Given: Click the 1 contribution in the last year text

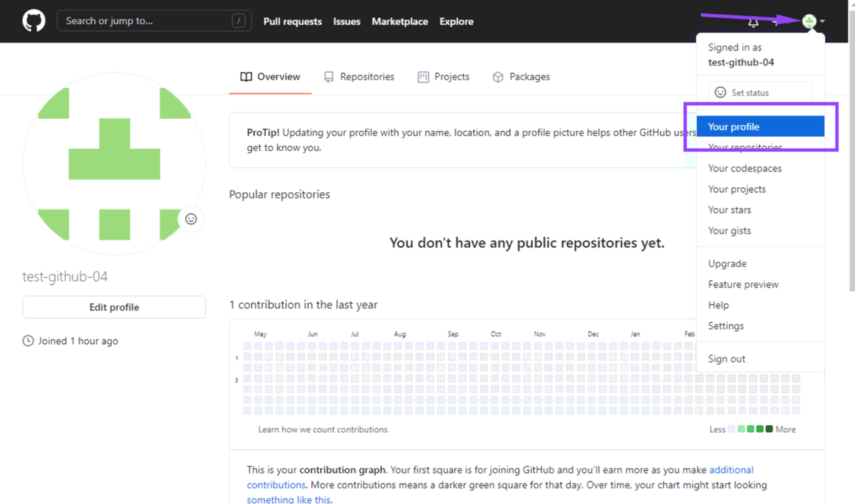Looking at the screenshot, I should (304, 305).
